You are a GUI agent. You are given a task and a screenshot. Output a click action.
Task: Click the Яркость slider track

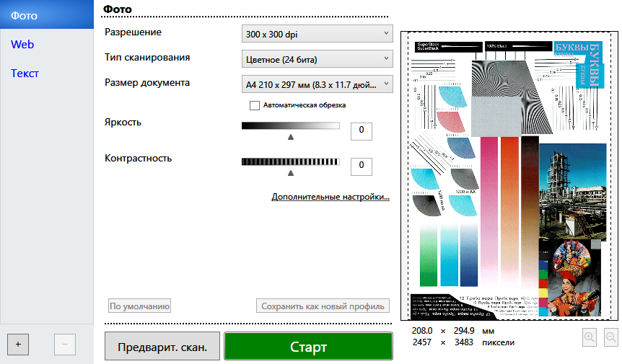(290, 126)
